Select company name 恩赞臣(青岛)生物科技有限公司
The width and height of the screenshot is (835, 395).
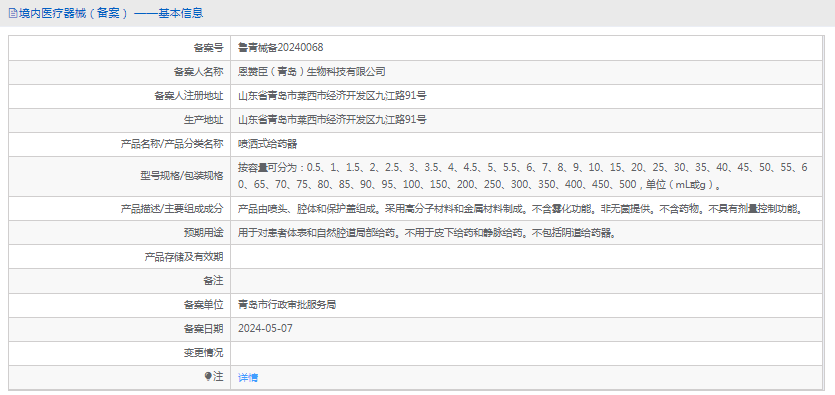(x=312, y=72)
